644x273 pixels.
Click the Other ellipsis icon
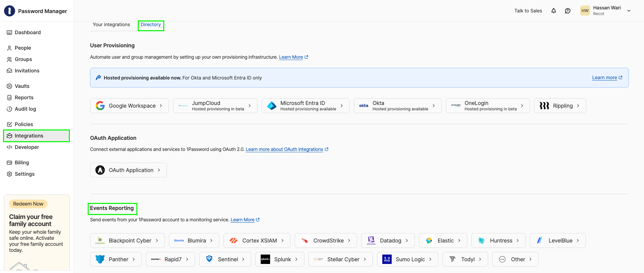502,259
